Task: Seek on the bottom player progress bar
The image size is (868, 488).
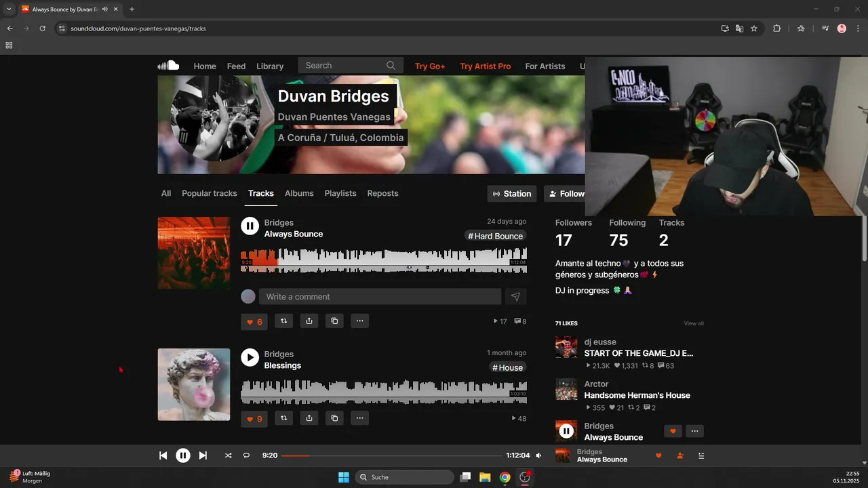Action: click(x=391, y=455)
